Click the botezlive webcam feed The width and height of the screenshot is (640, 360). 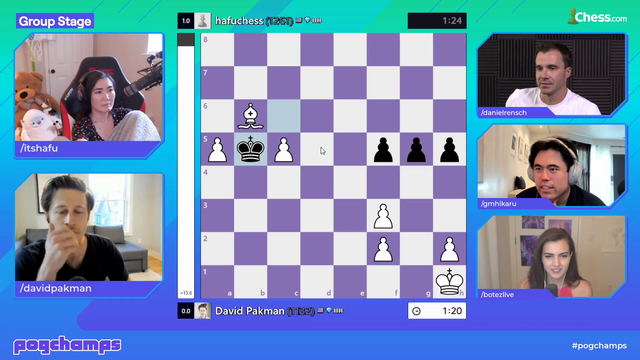pos(551,256)
